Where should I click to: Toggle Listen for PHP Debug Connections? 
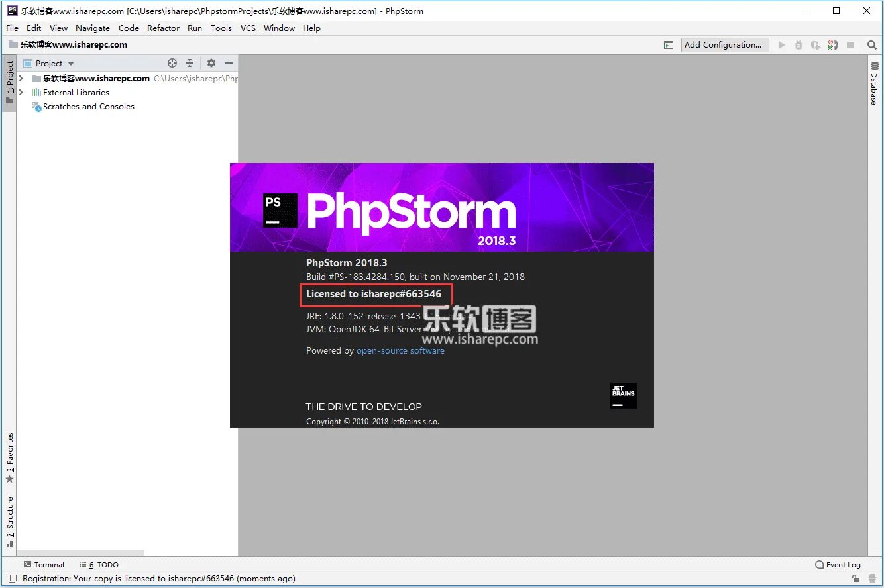[833, 45]
